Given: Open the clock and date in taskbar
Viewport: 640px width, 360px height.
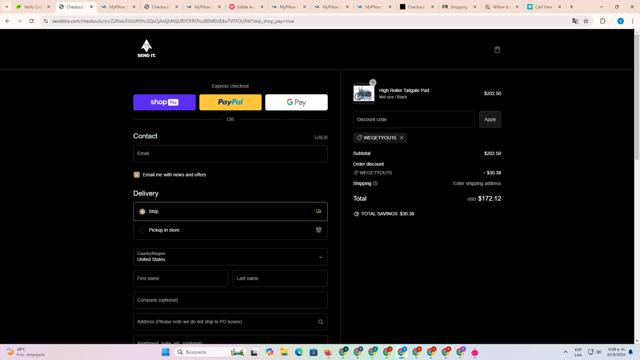Looking at the screenshot, I should 616,352.
